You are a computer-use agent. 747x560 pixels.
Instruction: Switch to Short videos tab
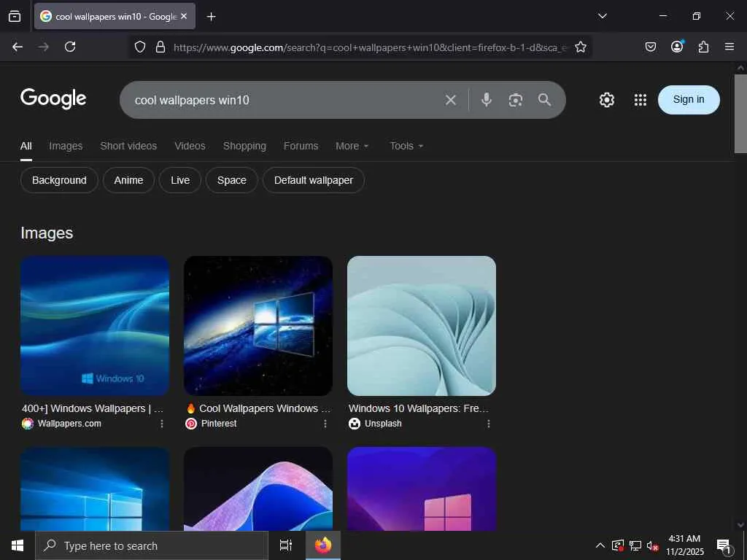pyautogui.click(x=128, y=146)
